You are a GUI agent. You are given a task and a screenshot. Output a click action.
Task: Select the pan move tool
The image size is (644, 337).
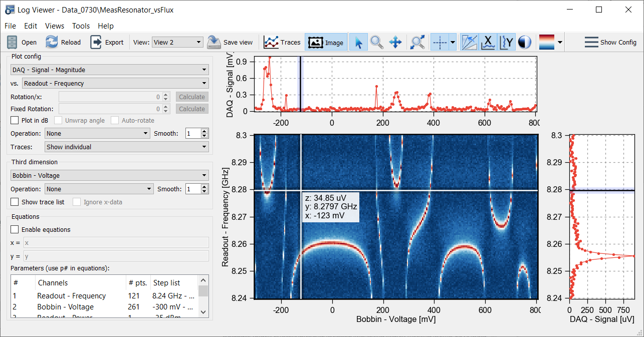(395, 42)
